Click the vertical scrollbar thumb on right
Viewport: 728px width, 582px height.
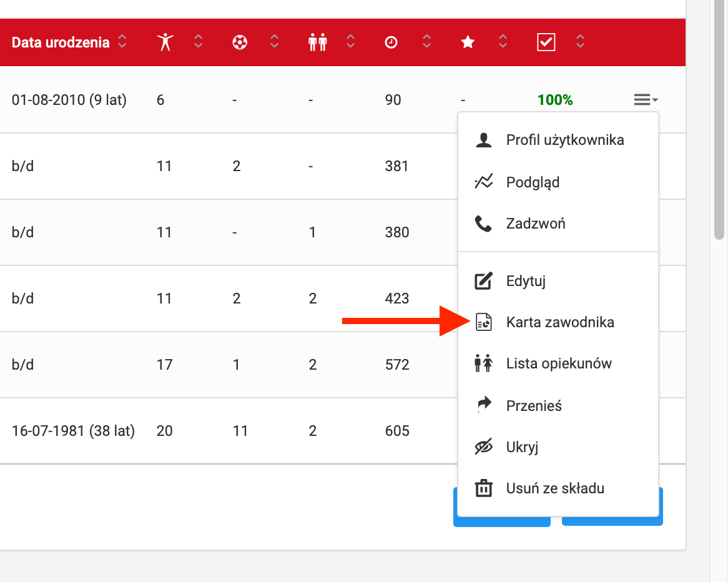[x=719, y=119]
